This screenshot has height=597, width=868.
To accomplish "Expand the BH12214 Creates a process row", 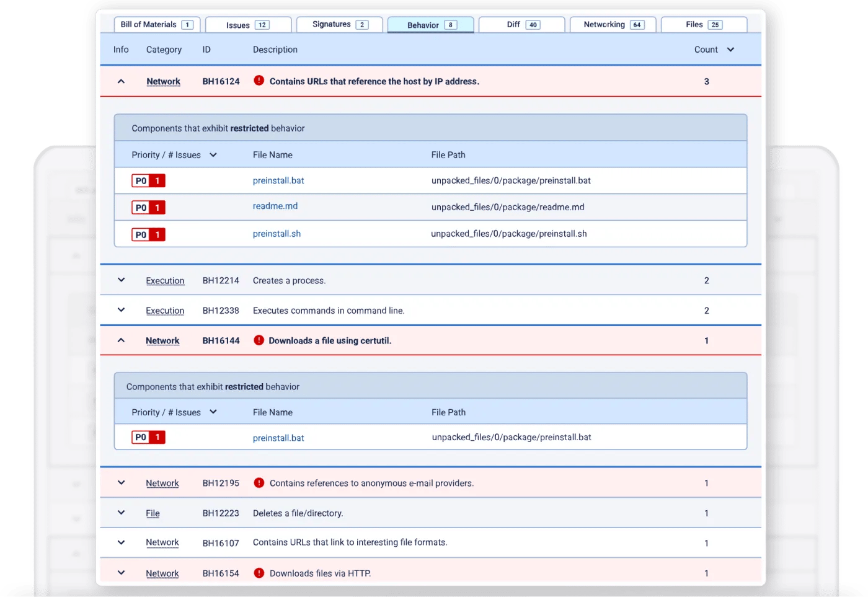I will (x=121, y=280).
